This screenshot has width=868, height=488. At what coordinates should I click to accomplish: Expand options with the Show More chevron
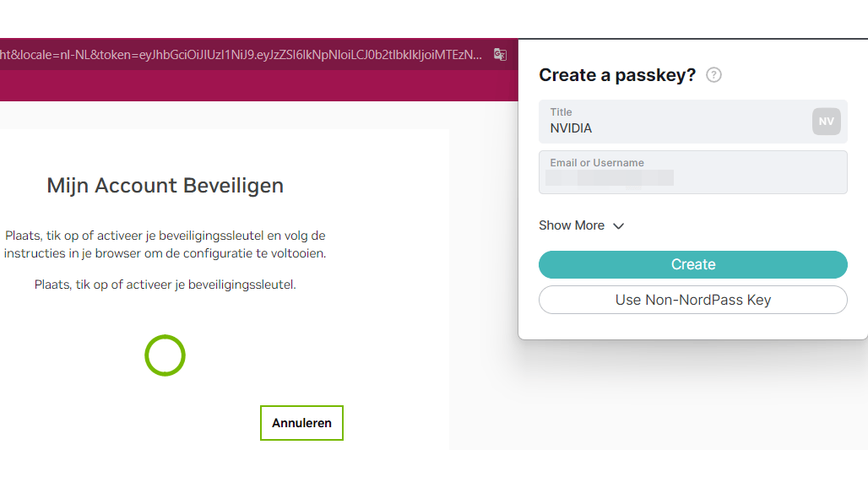(x=618, y=226)
